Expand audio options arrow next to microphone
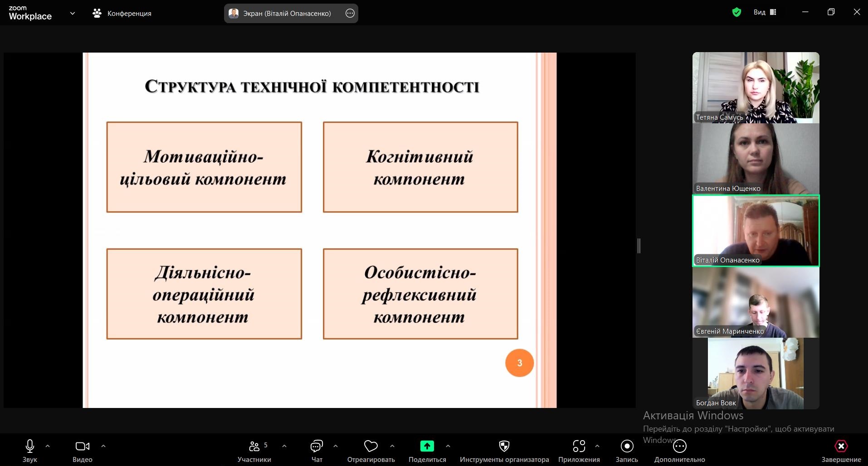Screen dimensions: 868x466 [48, 446]
